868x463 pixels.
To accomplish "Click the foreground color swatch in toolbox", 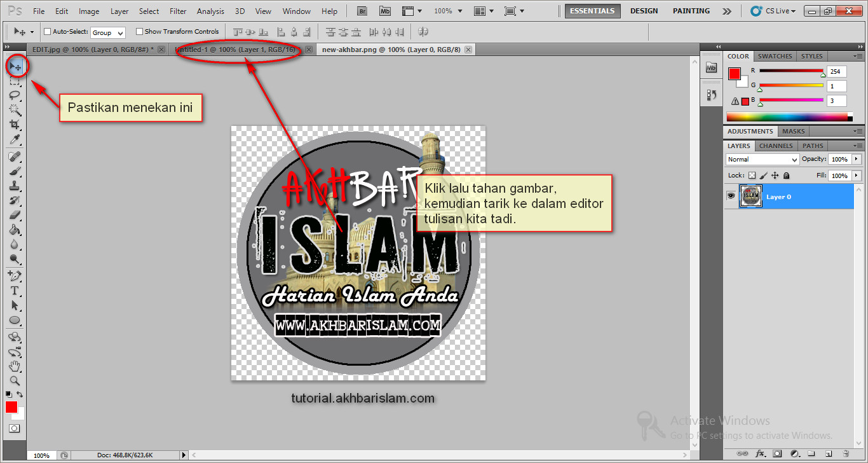I will pyautogui.click(x=11, y=408).
